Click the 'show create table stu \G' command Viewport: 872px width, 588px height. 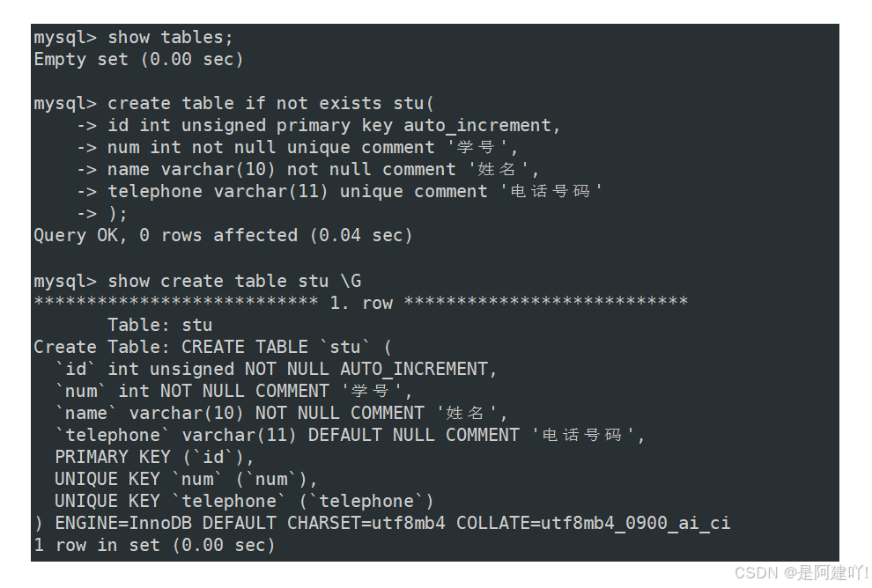click(197, 281)
